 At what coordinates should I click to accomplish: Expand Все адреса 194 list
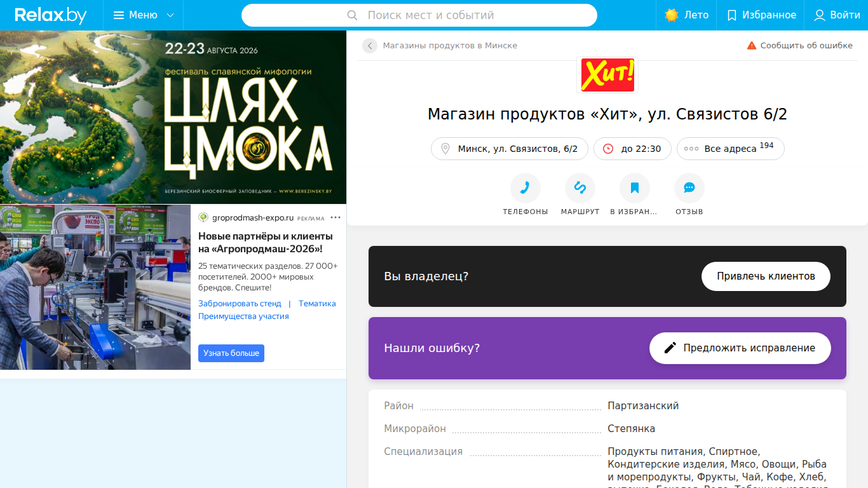[731, 149]
